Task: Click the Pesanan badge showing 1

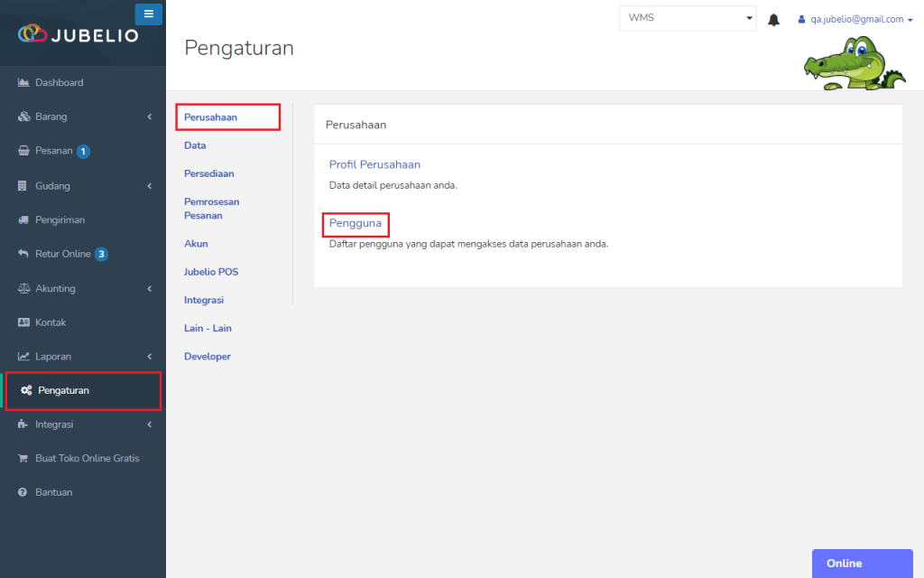Action: 83,152
